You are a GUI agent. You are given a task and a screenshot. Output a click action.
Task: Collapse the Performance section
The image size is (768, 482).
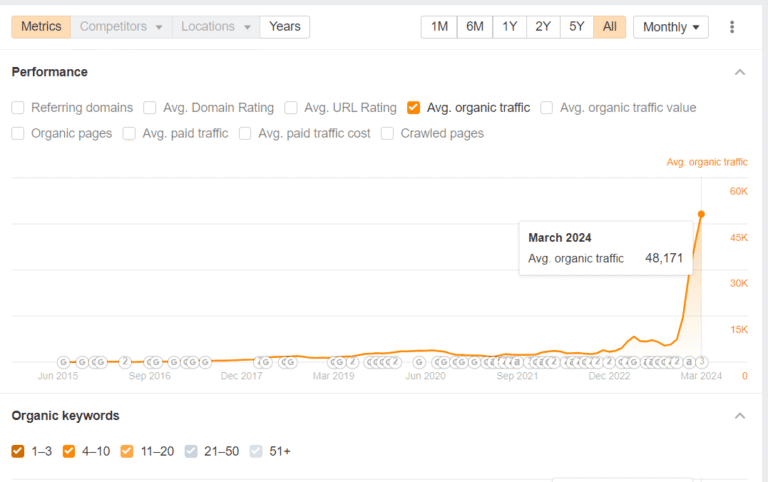pos(740,72)
